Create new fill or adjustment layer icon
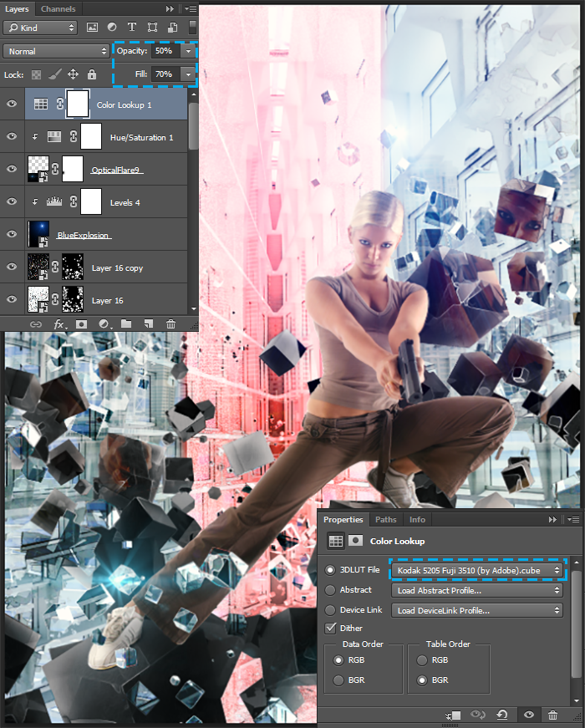Image resolution: width=585 pixels, height=728 pixels. [x=104, y=324]
